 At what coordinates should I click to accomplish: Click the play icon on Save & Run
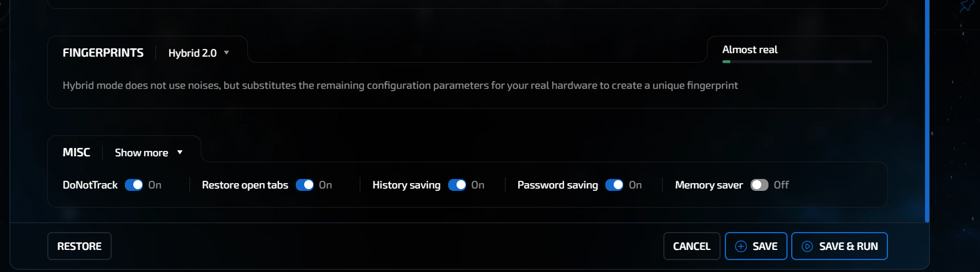point(807,246)
